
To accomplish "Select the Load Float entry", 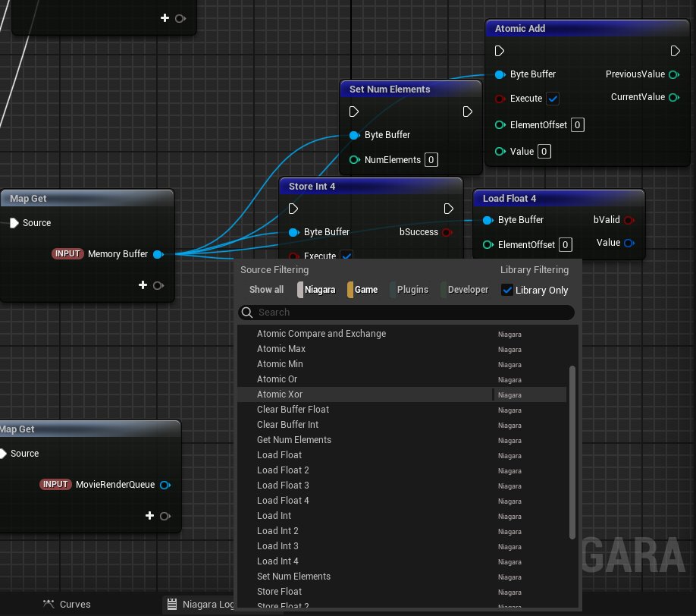I will click(x=402, y=455).
